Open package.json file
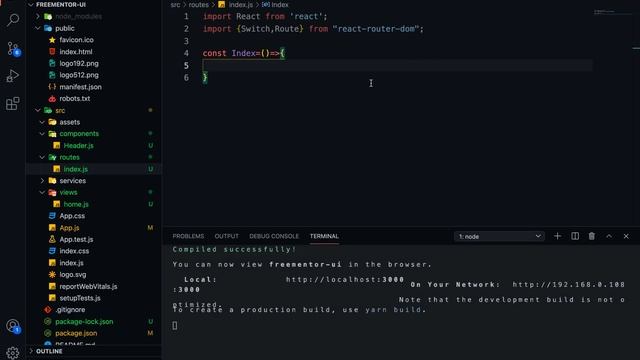This screenshot has height=360, width=640. [76, 333]
